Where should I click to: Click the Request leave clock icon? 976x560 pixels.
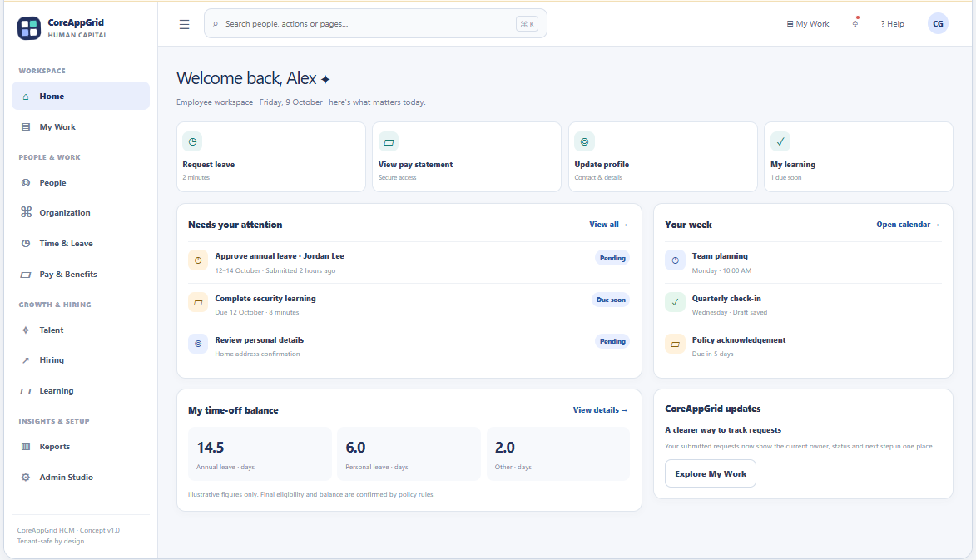192,141
